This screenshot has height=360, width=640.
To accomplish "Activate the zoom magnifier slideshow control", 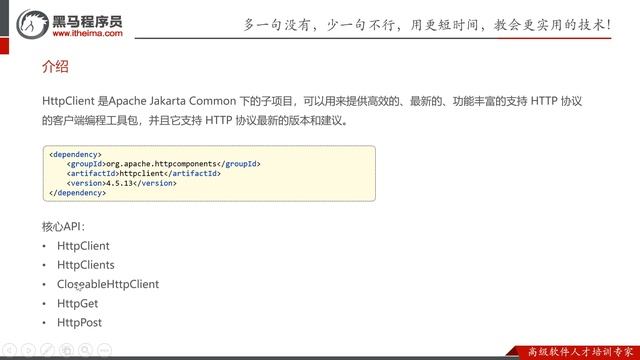I will 85,350.
